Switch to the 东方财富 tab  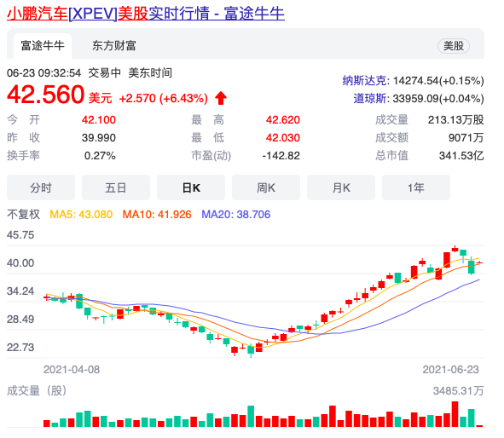114,46
